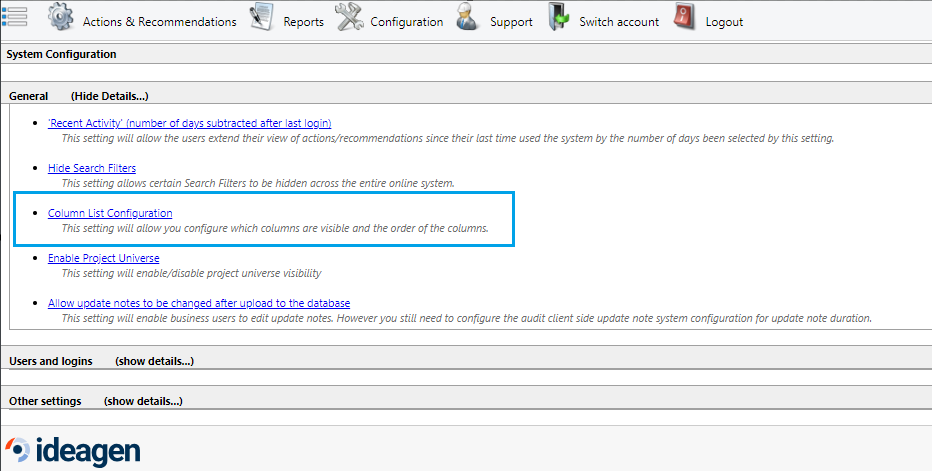Click the gear icon for Actions & Recommendations
The width and height of the screenshot is (932, 471).
tap(61, 18)
